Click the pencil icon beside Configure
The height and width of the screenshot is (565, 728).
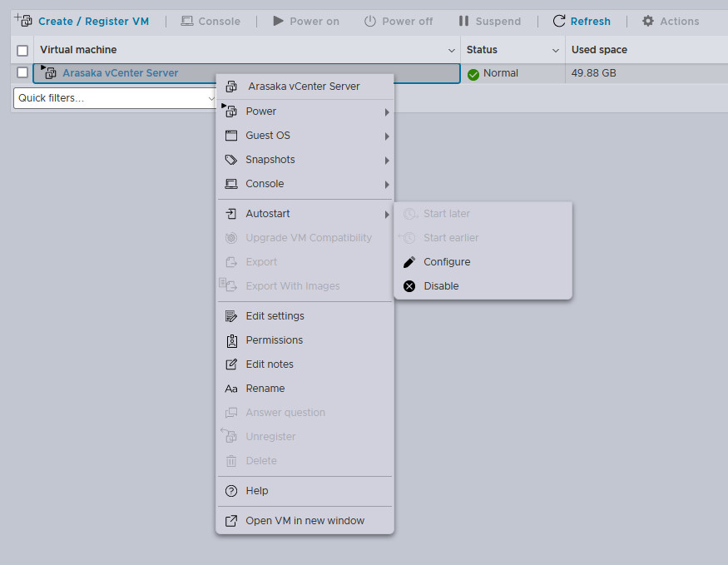[409, 262]
